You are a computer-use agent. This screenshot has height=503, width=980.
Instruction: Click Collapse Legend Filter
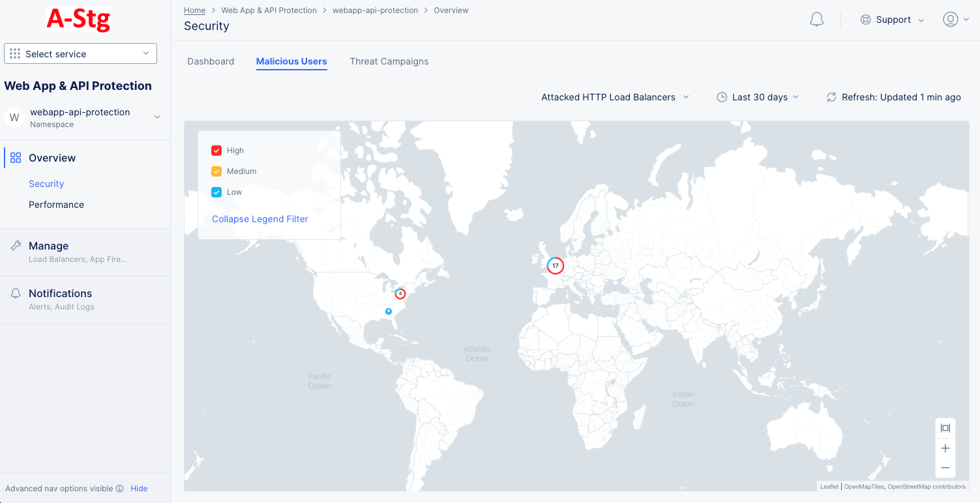pos(260,219)
